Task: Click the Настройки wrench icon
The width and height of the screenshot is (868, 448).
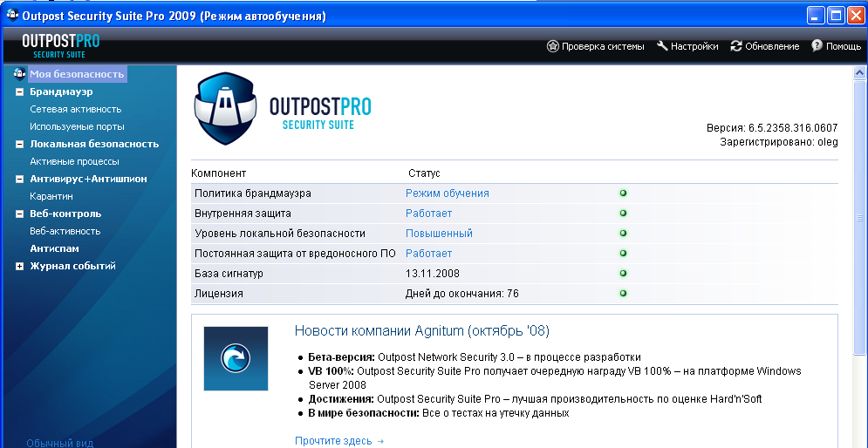Action: 663,46
